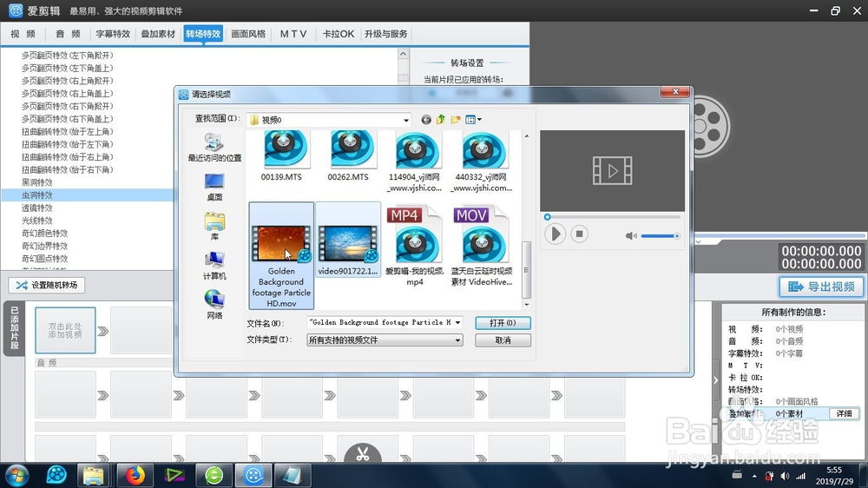Click the 导出视频 button
868x488 pixels.
coord(821,287)
